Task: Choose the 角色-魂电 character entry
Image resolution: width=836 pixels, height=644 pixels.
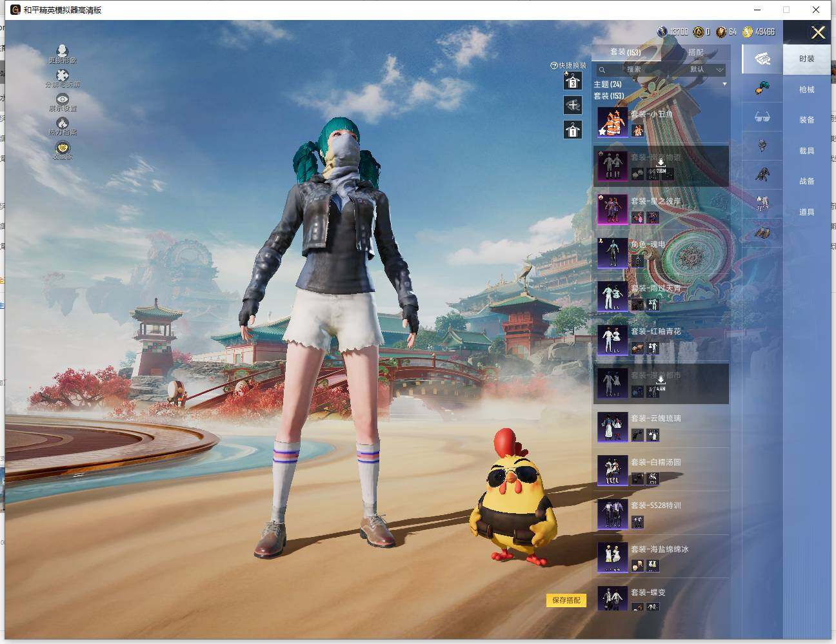Action: pos(661,253)
